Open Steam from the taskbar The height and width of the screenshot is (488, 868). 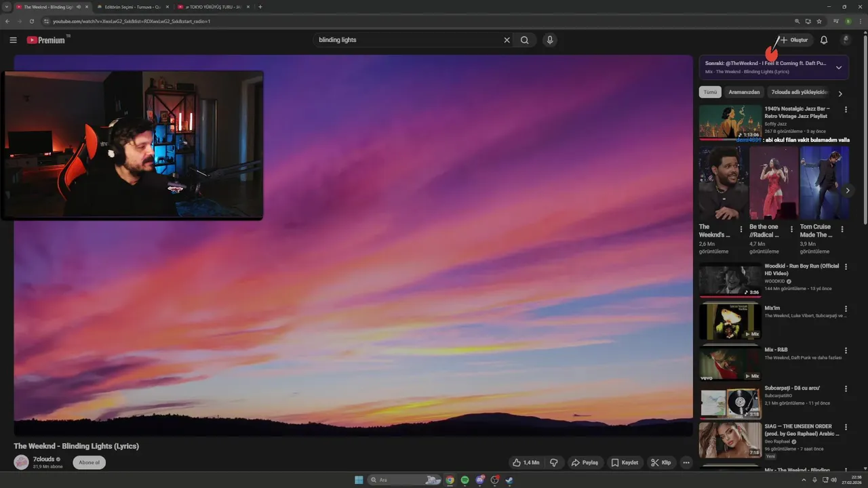pos(509,480)
